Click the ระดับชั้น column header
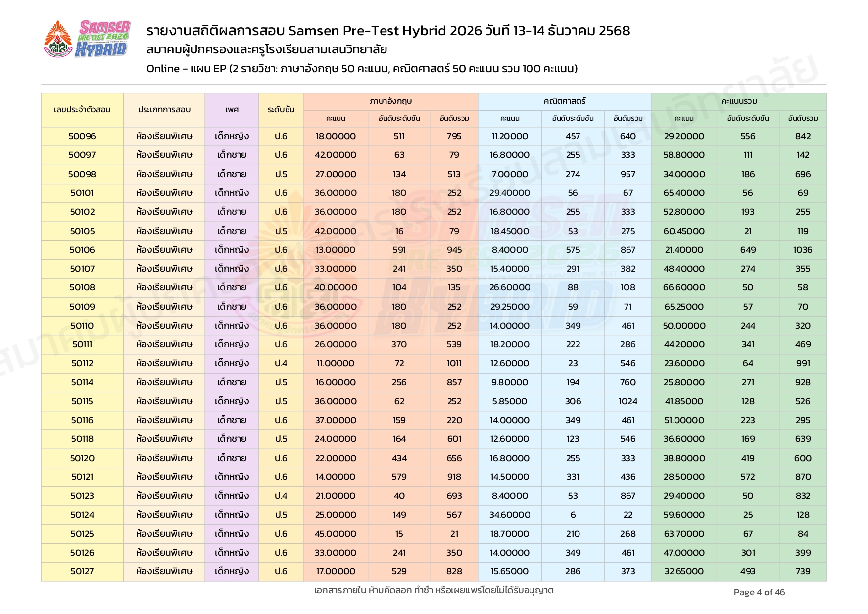 tap(281, 110)
